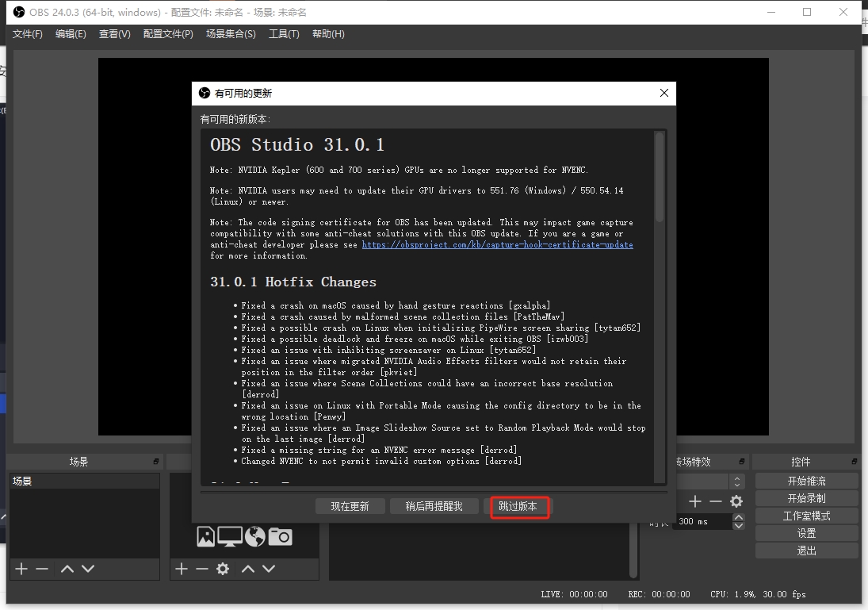
Task: Select the 场景 item in scenes list
Action: tap(85, 481)
